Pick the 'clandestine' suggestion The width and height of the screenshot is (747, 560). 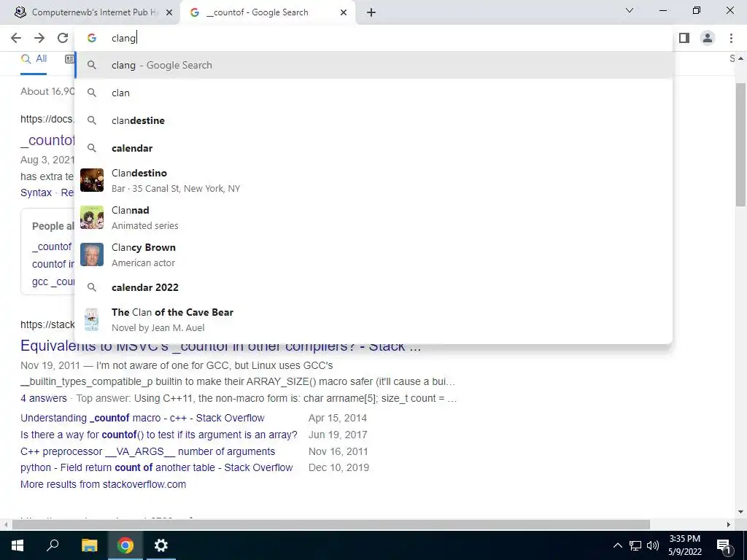pyautogui.click(x=373, y=120)
